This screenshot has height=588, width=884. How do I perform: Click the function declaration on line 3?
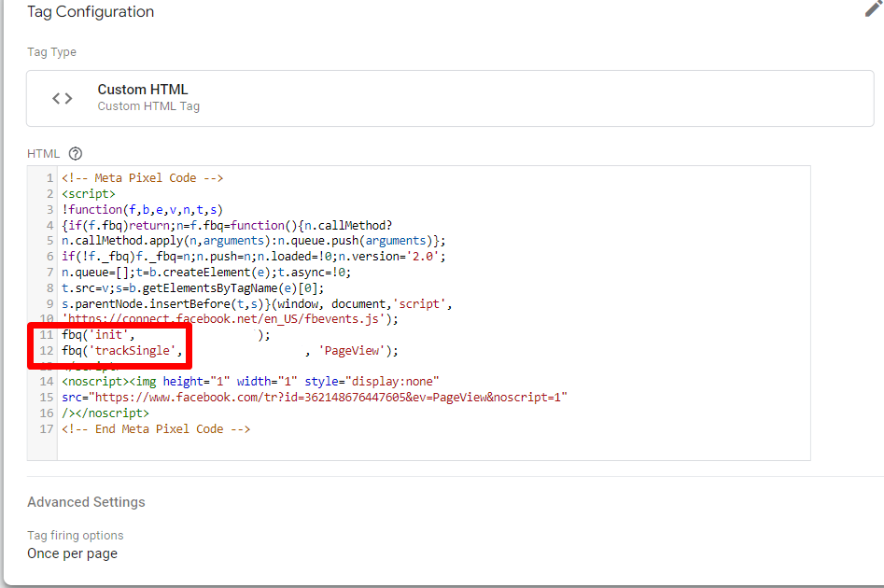click(143, 210)
